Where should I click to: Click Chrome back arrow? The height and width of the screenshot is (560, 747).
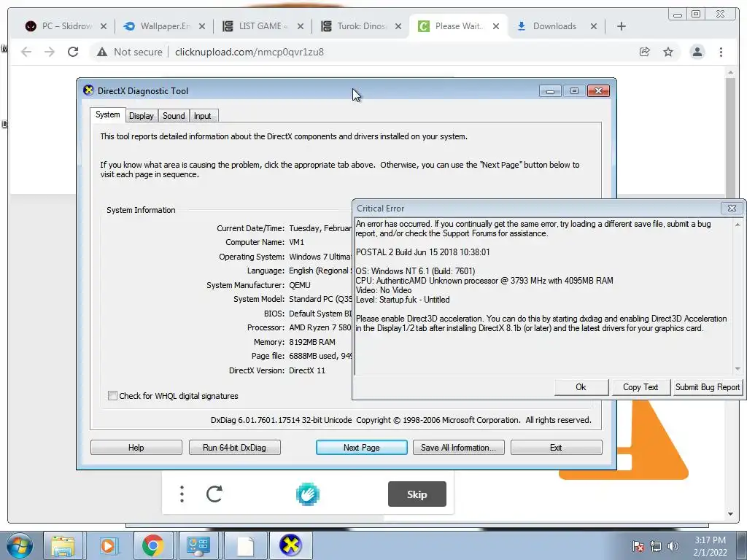pyautogui.click(x=26, y=52)
